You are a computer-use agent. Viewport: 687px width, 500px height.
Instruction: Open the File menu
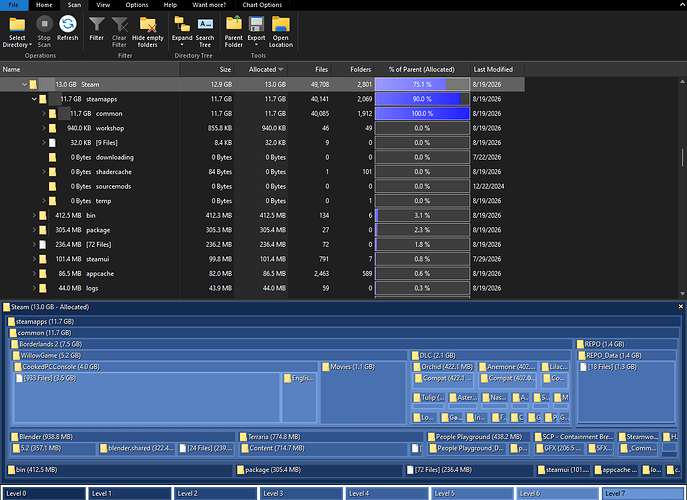pyautogui.click(x=14, y=5)
